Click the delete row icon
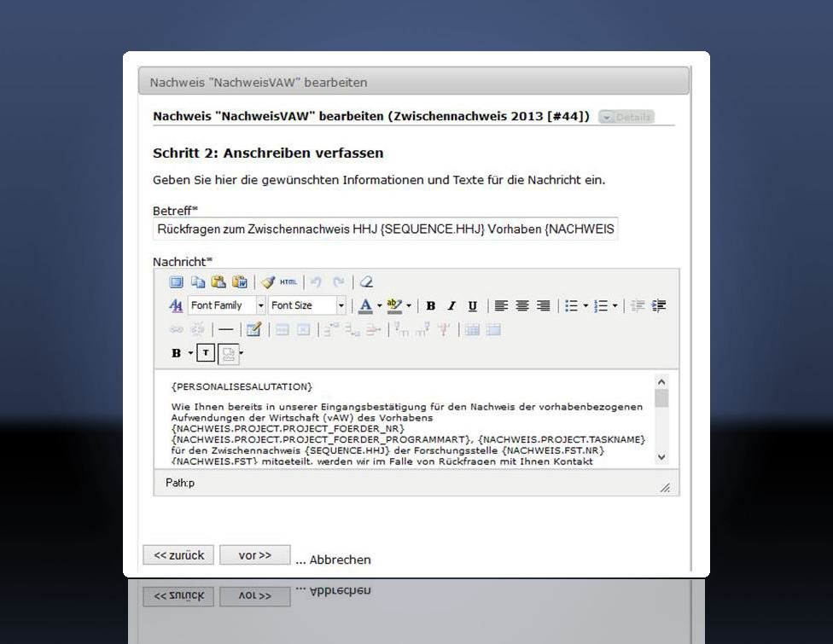 [374, 330]
